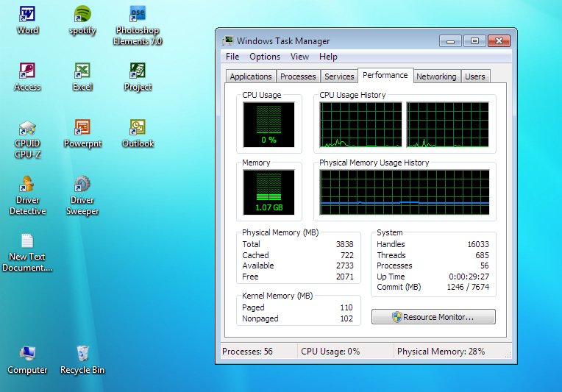Launch the CPUID CPU-Z shortcut

27,140
